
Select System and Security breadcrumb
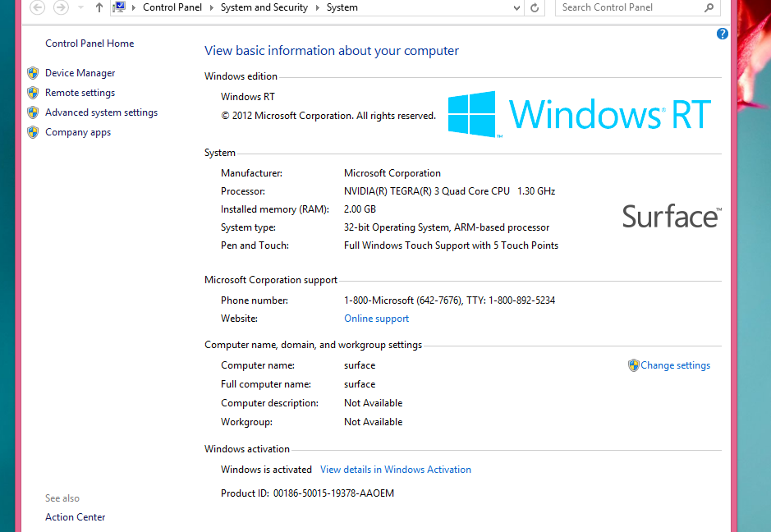(x=264, y=7)
